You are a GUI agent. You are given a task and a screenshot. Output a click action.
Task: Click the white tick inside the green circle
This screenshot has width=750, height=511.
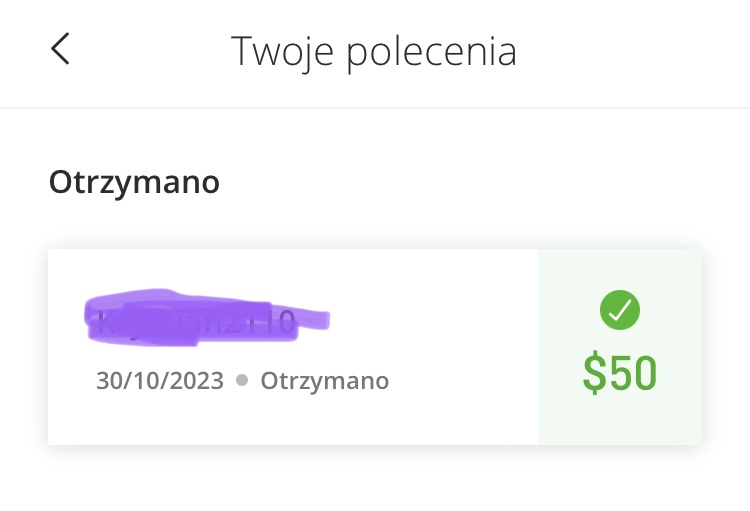pos(620,310)
